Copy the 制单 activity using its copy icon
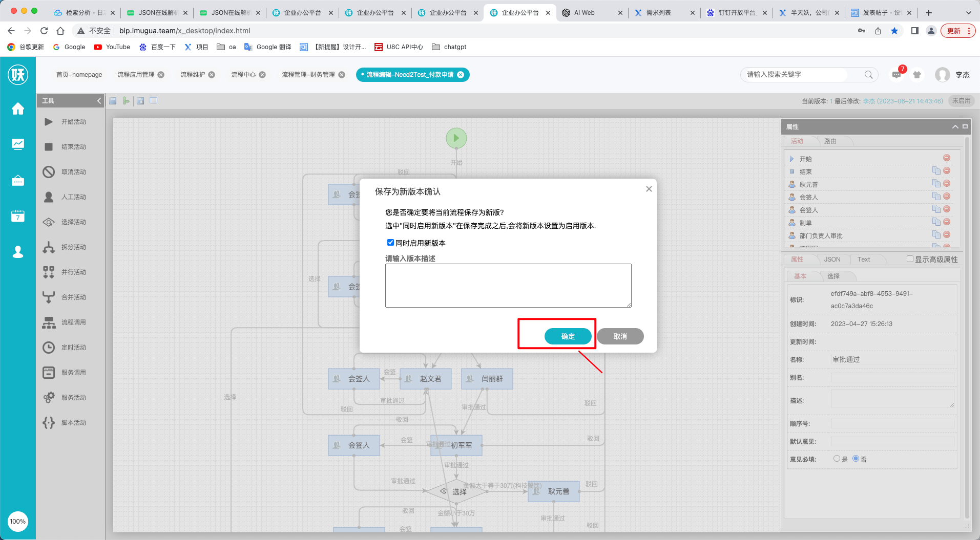This screenshot has width=980, height=540. [x=936, y=222]
